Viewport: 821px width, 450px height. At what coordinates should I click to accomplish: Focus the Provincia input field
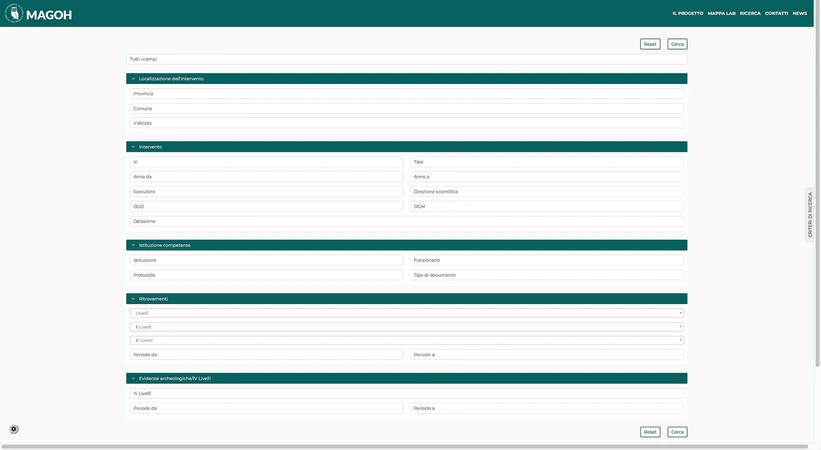click(x=406, y=94)
